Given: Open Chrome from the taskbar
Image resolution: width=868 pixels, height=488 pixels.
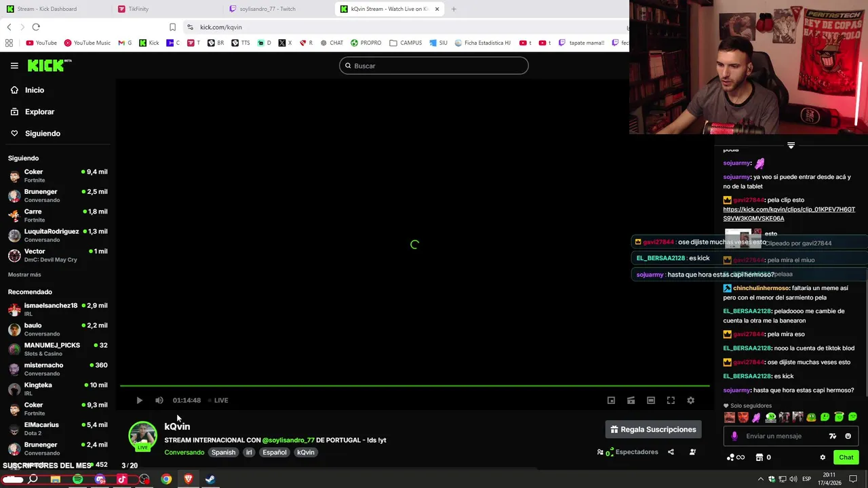Looking at the screenshot, I should [x=166, y=479].
